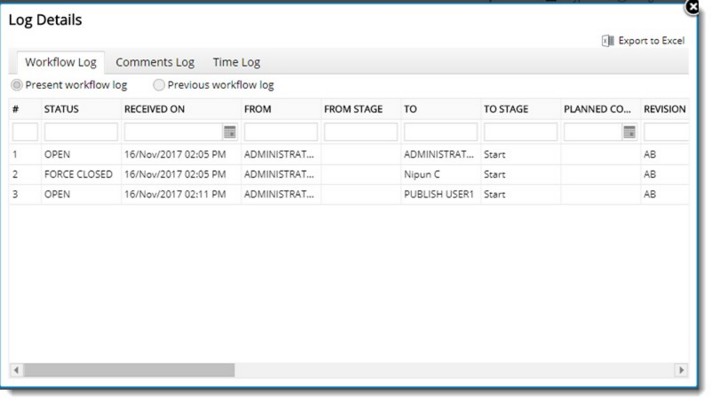712x403 pixels.
Task: Open calendar picker in Planned Completion filter
Action: point(629,132)
